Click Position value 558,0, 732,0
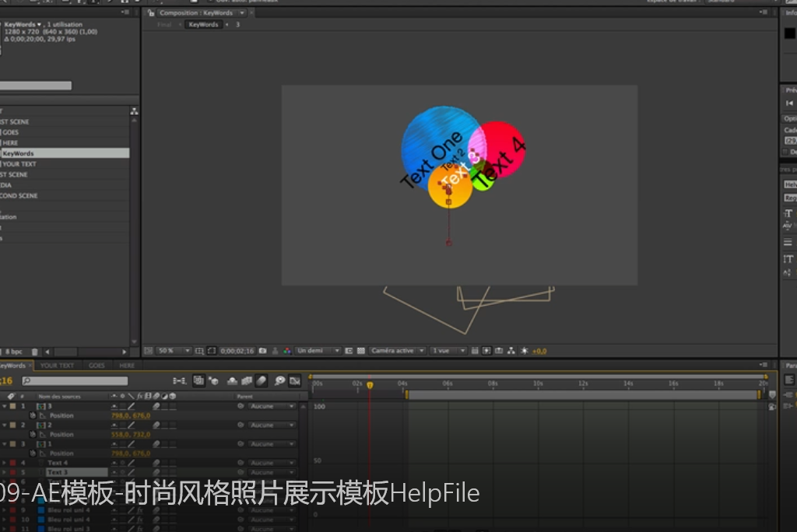This screenshot has height=532, width=797. point(131,435)
